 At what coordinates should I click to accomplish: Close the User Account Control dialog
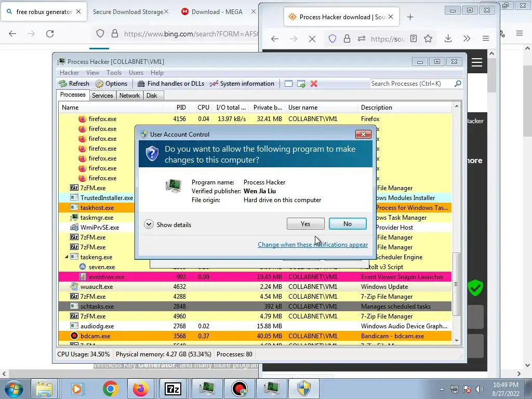[x=363, y=134]
